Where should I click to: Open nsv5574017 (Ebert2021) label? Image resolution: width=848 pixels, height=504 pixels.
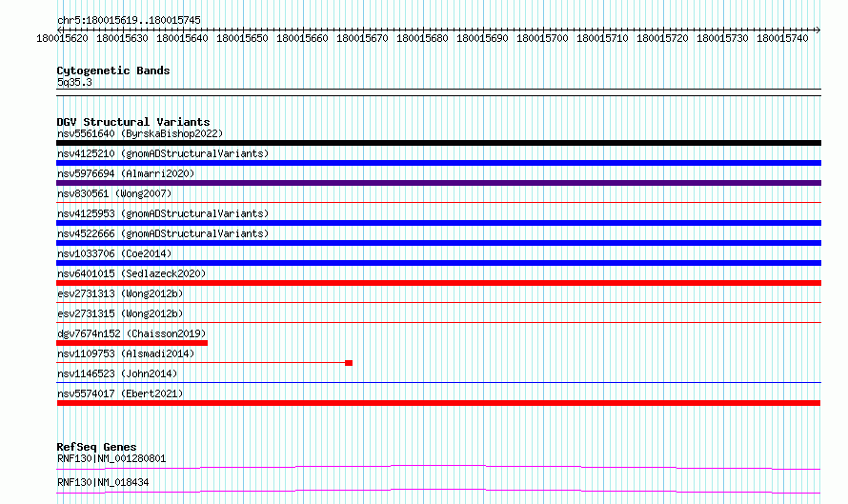[x=120, y=393]
